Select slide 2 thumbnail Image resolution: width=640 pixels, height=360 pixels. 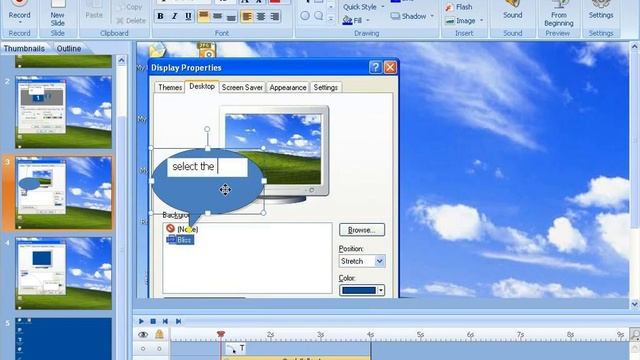tap(63, 112)
